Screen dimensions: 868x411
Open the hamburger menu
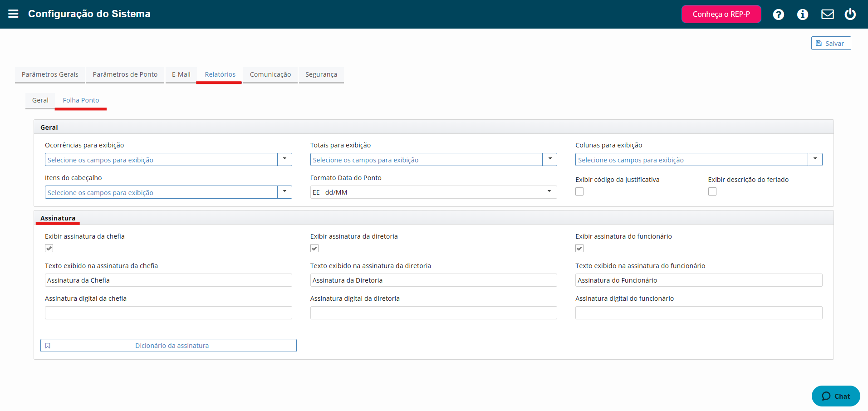click(13, 14)
